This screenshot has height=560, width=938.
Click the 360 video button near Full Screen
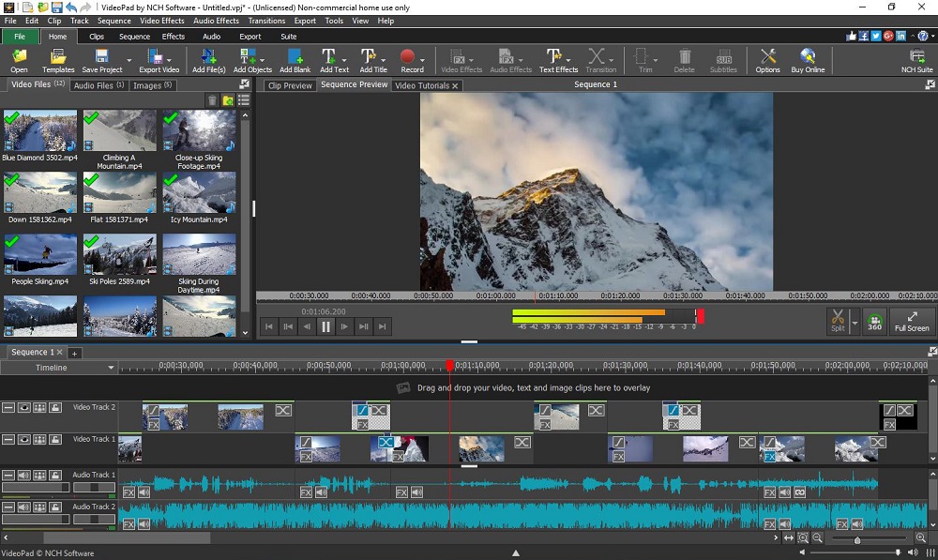[873, 321]
